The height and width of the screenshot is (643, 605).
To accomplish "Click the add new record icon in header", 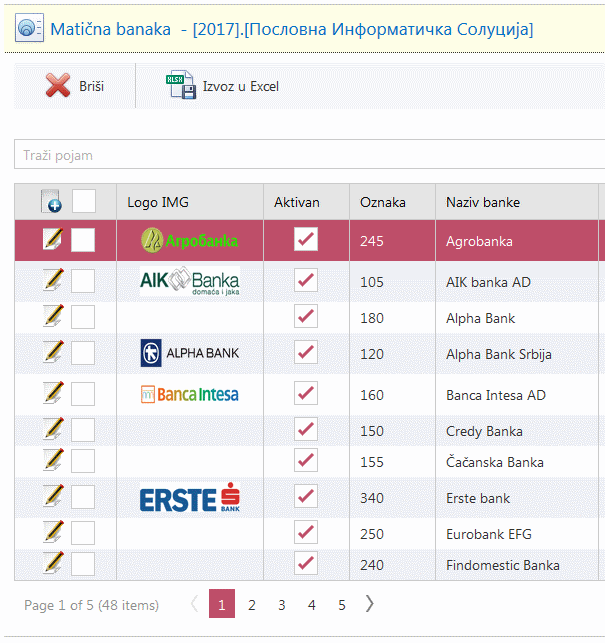I will tap(52, 202).
